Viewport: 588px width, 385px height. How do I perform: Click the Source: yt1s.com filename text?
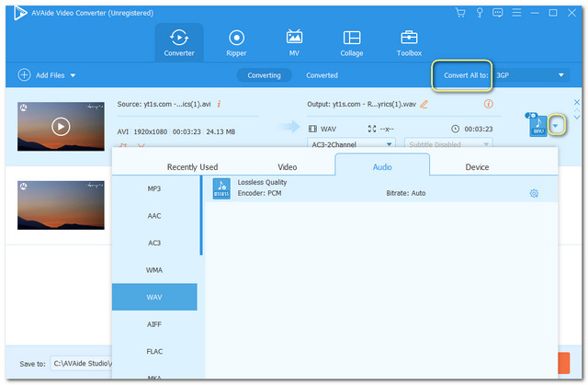(x=164, y=104)
